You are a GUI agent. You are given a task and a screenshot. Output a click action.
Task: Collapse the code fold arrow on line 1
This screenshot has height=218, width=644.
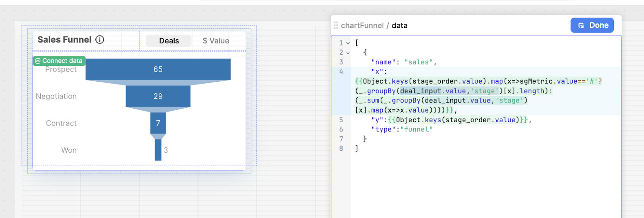pos(348,43)
